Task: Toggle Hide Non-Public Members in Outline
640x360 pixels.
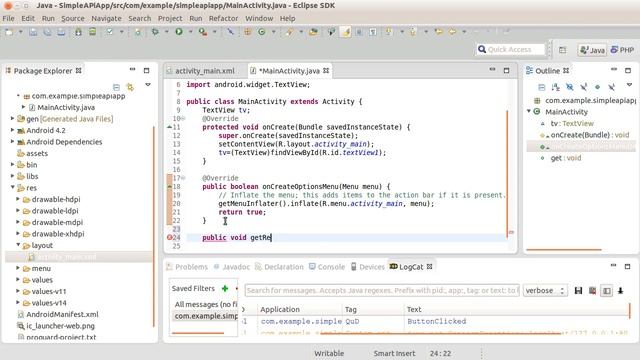Action: click(x=598, y=87)
